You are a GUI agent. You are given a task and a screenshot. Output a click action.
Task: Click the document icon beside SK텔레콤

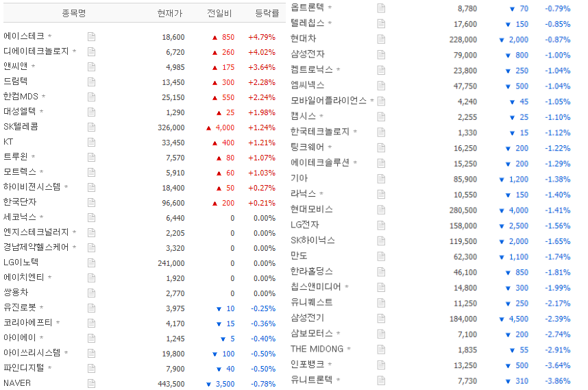tap(92, 127)
